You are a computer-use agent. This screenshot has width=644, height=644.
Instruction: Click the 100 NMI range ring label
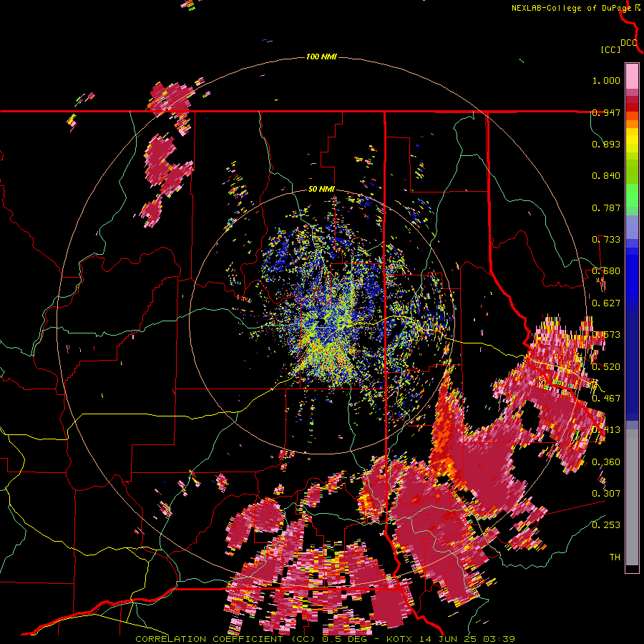tap(321, 57)
